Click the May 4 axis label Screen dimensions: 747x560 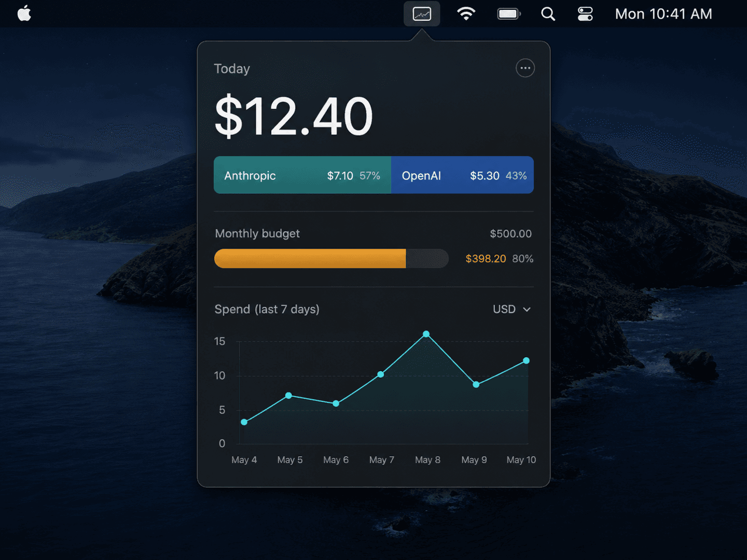tap(244, 460)
